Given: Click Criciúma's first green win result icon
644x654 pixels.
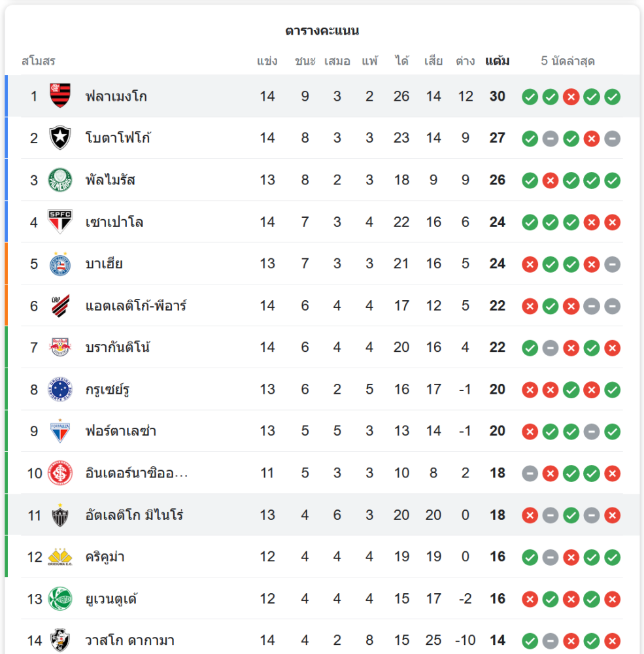Looking at the screenshot, I should pyautogui.click(x=530, y=557).
